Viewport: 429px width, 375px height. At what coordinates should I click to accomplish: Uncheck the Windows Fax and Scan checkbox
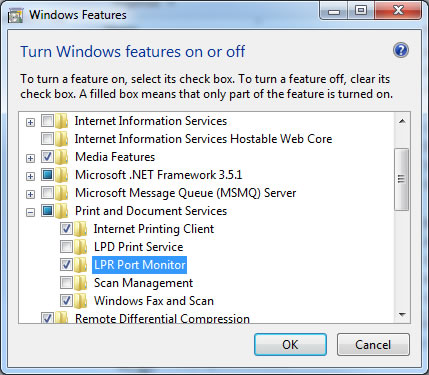[x=66, y=301]
